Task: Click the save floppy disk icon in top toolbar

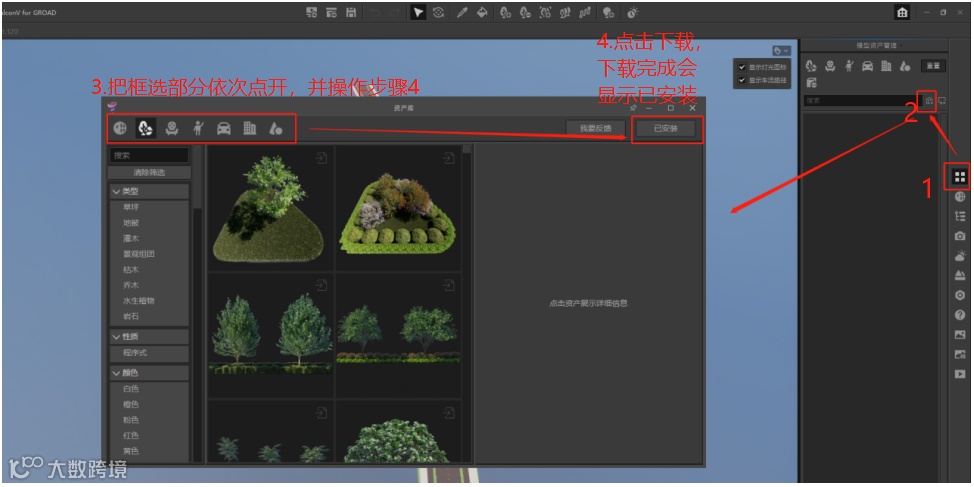Action: pos(350,12)
